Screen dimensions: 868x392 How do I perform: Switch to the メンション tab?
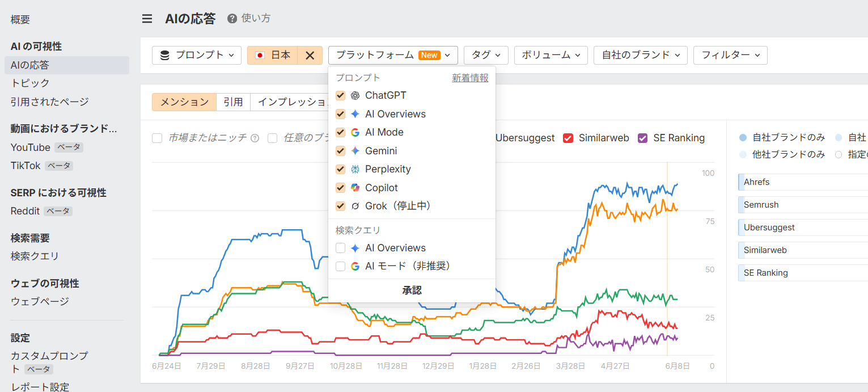[x=184, y=102]
